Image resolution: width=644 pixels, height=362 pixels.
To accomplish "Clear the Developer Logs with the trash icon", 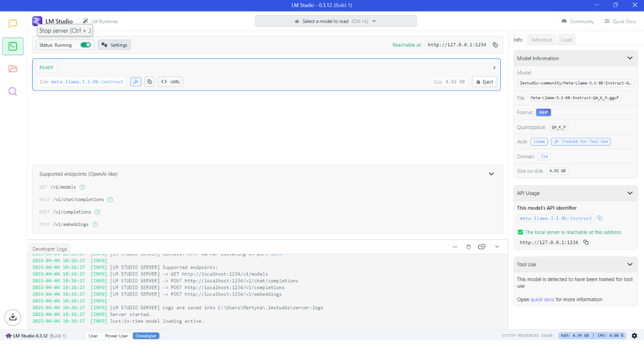I will pyautogui.click(x=469, y=247).
